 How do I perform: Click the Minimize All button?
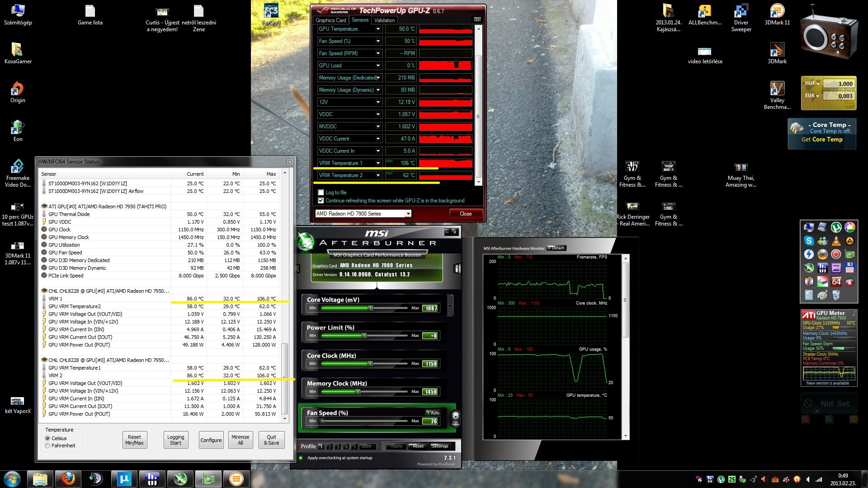240,440
